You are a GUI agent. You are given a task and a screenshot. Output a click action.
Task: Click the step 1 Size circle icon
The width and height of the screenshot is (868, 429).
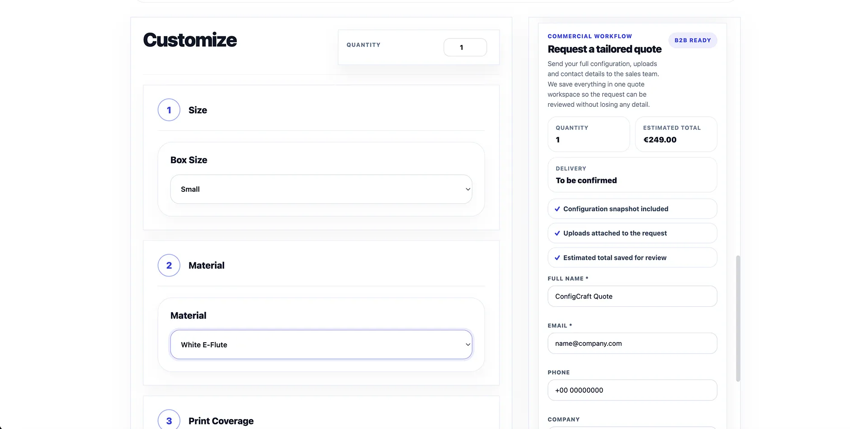(x=169, y=110)
